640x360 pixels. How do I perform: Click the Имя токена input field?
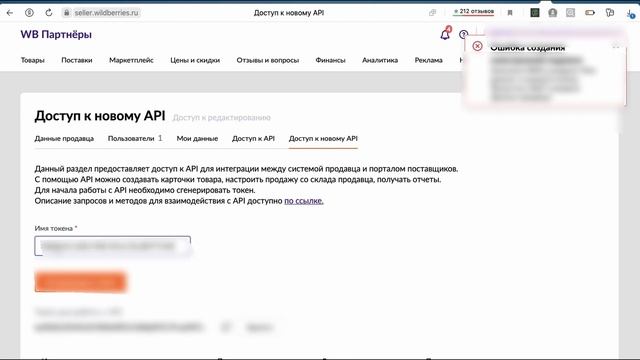(112, 246)
